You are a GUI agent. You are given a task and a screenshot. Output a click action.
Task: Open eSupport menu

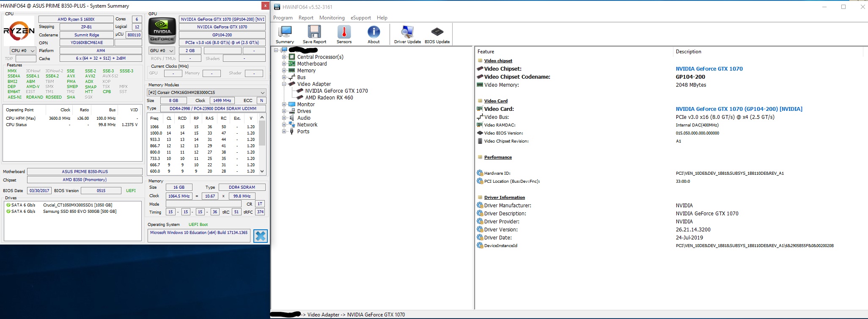[x=361, y=18]
